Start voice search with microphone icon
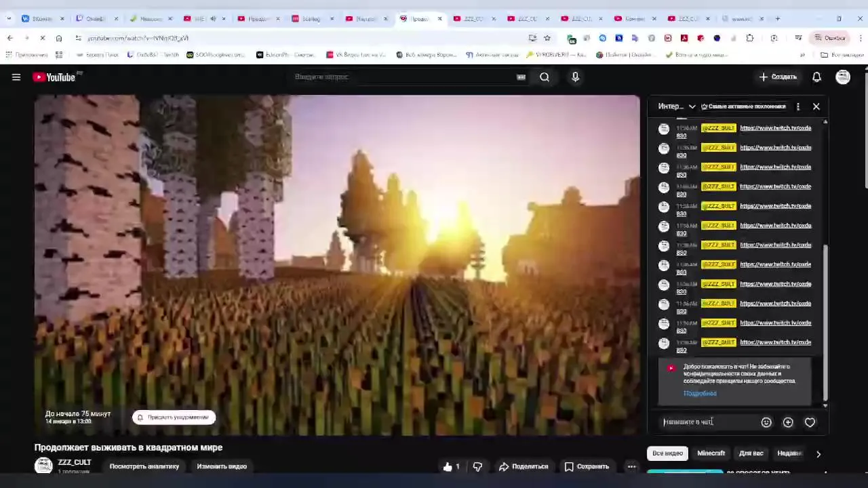This screenshot has width=868, height=488. pos(575,77)
